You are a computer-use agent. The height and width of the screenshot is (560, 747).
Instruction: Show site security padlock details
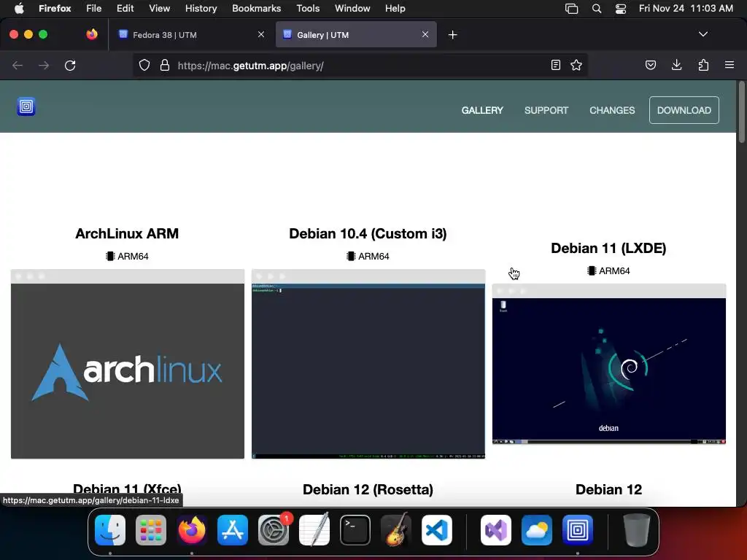click(165, 65)
